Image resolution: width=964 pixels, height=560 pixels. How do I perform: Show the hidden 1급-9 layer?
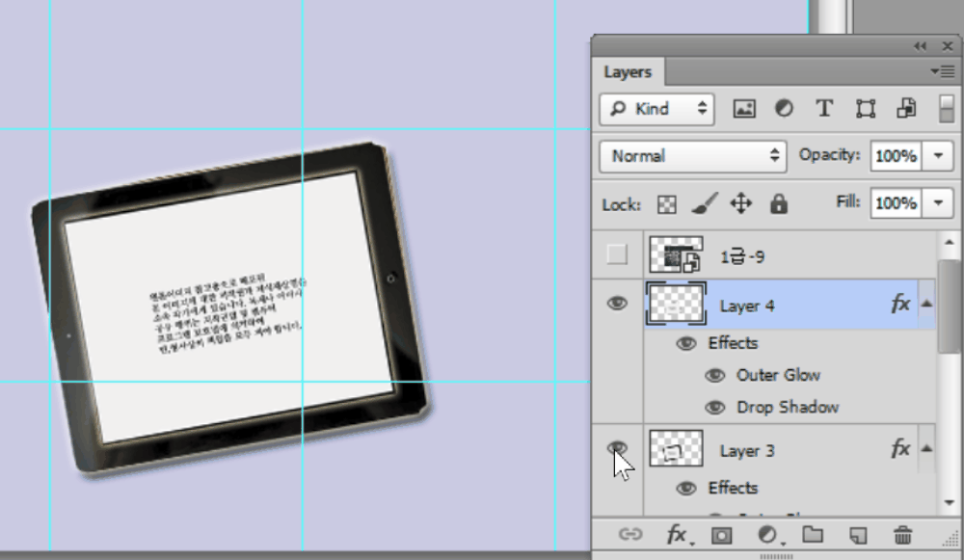[617, 254]
